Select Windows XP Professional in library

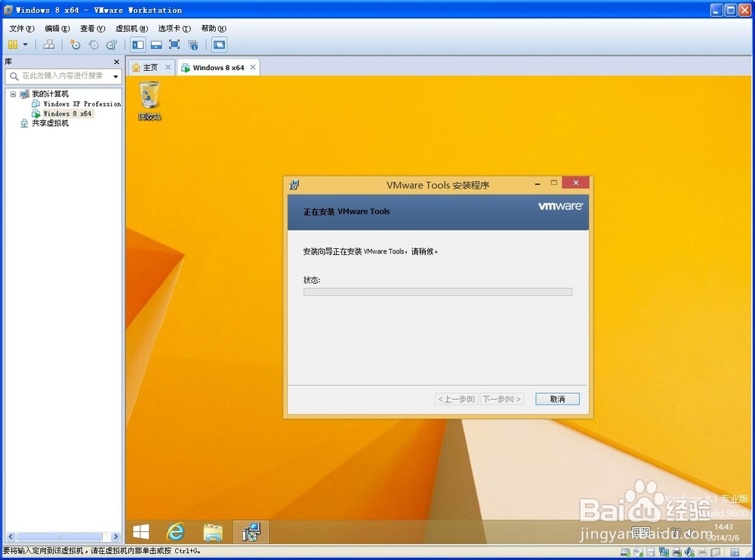pyautogui.click(x=76, y=103)
